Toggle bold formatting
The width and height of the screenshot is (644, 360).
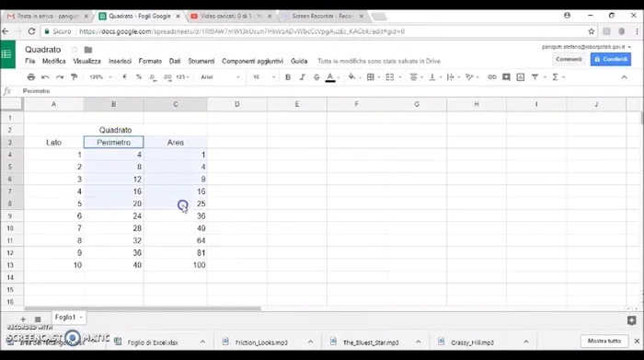point(287,76)
